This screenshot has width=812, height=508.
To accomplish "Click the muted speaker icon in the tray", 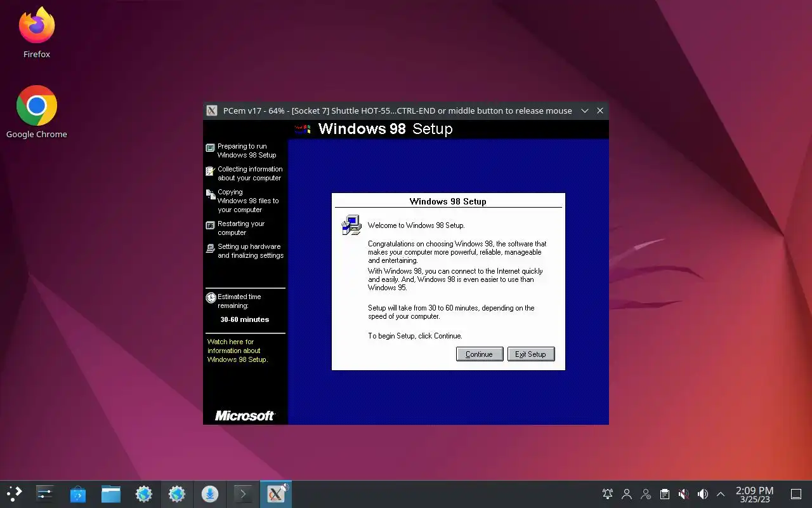I will point(683,494).
